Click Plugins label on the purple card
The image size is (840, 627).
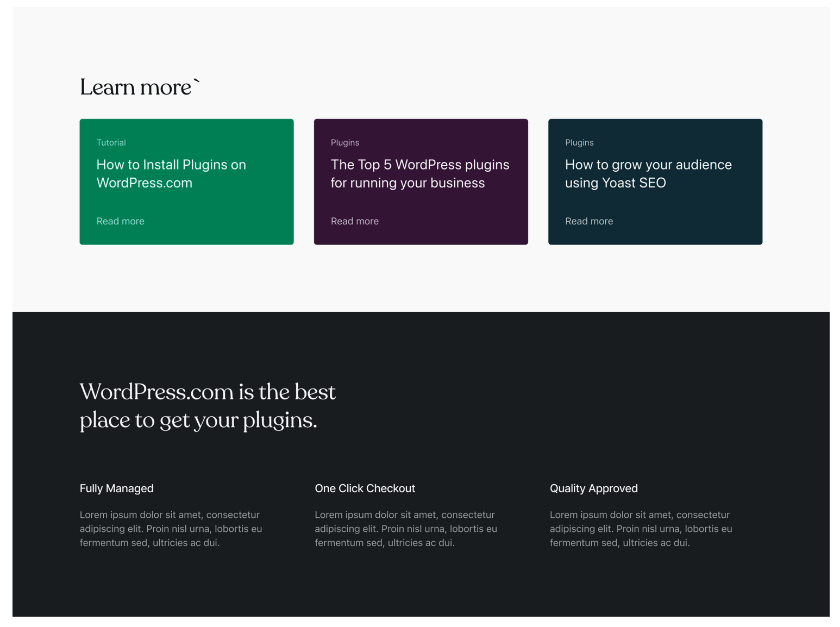[345, 142]
